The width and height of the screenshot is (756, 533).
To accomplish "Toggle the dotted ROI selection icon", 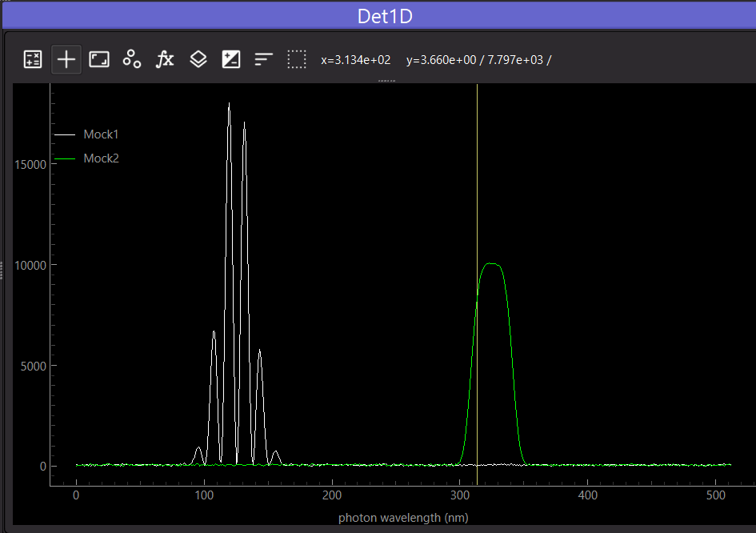I will click(297, 59).
